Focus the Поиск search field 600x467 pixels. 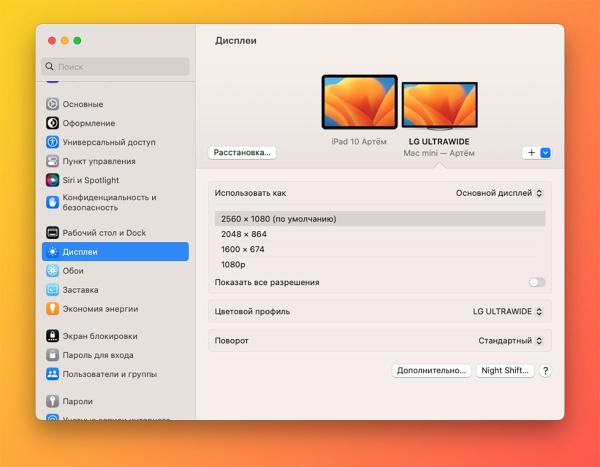pos(115,67)
